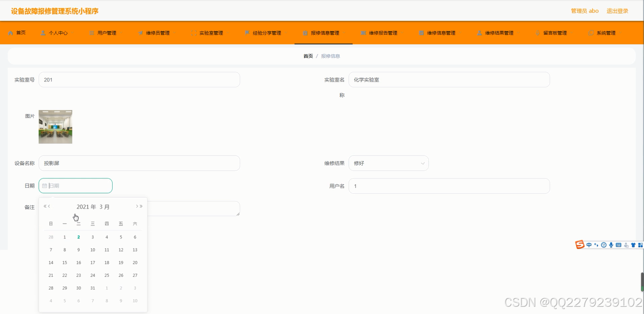Image resolution: width=644 pixels, height=314 pixels.
Task: Click the 退出登录 logout link
Action: (x=619, y=10)
